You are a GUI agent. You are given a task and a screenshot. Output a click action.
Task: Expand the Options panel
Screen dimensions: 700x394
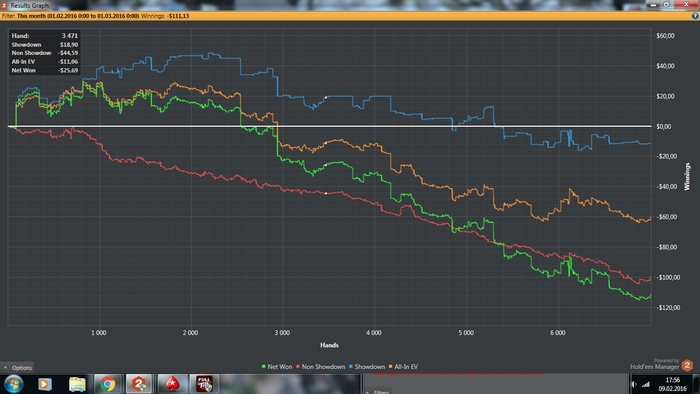pos(17,368)
